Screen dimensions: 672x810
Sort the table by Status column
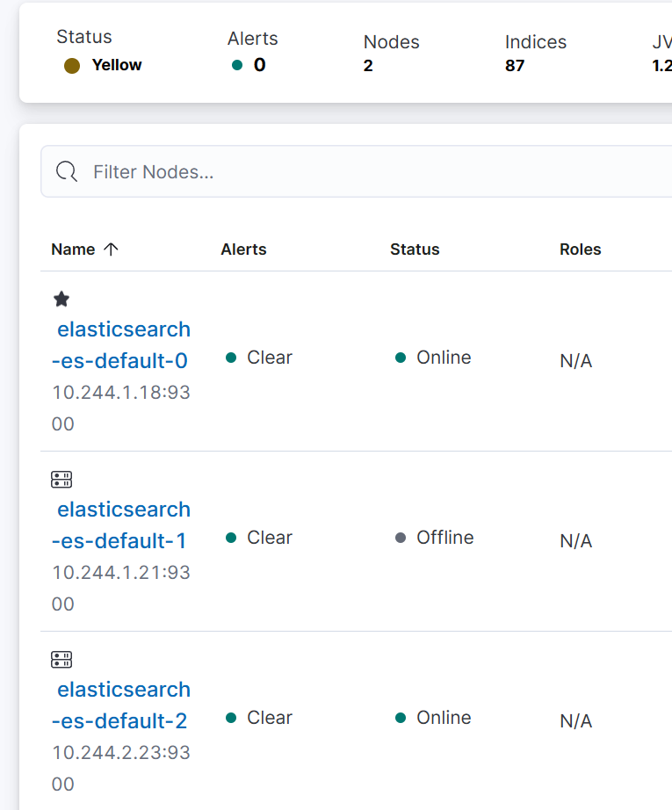tap(415, 250)
